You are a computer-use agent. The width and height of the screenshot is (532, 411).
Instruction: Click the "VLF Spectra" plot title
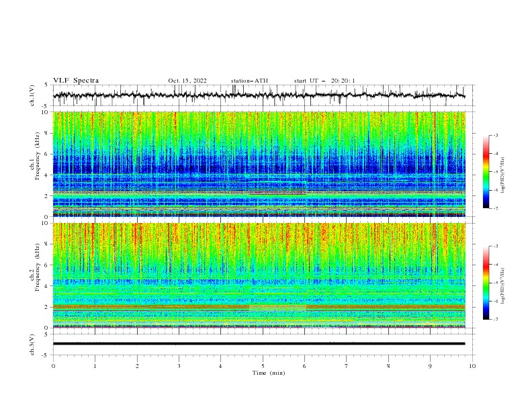[x=76, y=81]
